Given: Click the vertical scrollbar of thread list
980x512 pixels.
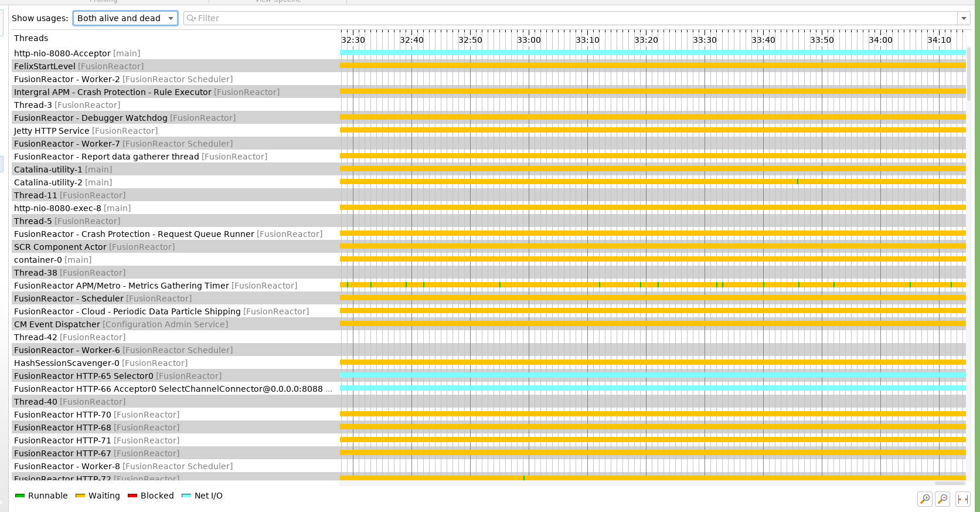Looking at the screenshot, I should click(968, 74).
